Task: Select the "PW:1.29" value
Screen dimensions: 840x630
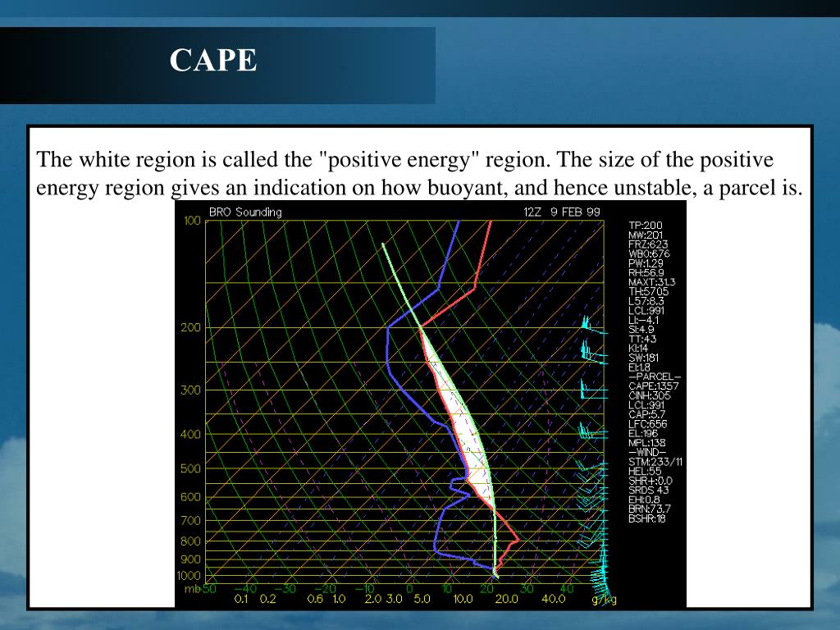Action: point(646,263)
